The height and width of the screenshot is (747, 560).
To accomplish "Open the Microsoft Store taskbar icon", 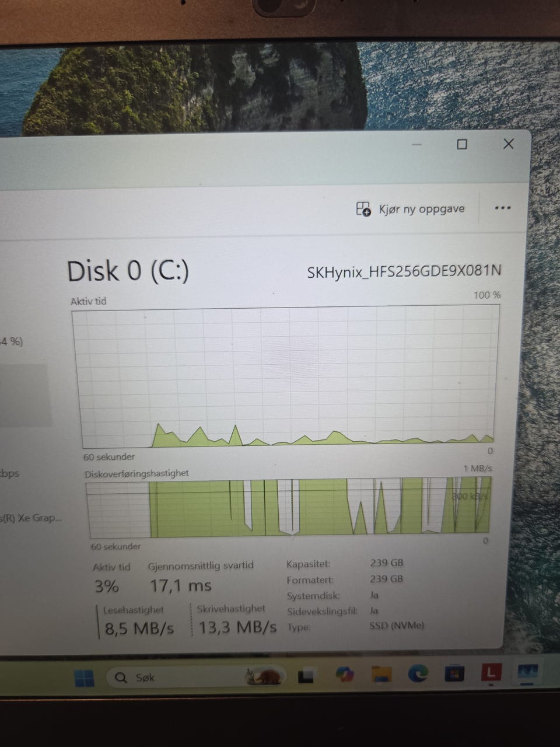I will click(x=455, y=673).
